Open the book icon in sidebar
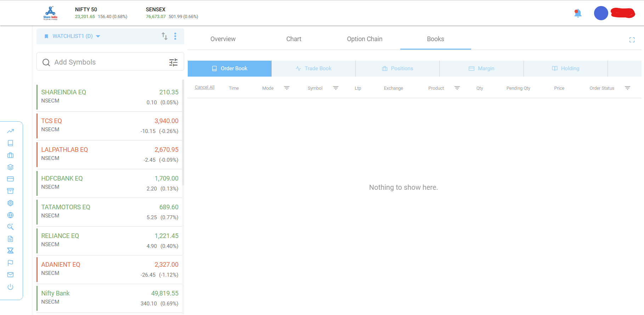This screenshot has height=315, width=644. (x=10, y=143)
